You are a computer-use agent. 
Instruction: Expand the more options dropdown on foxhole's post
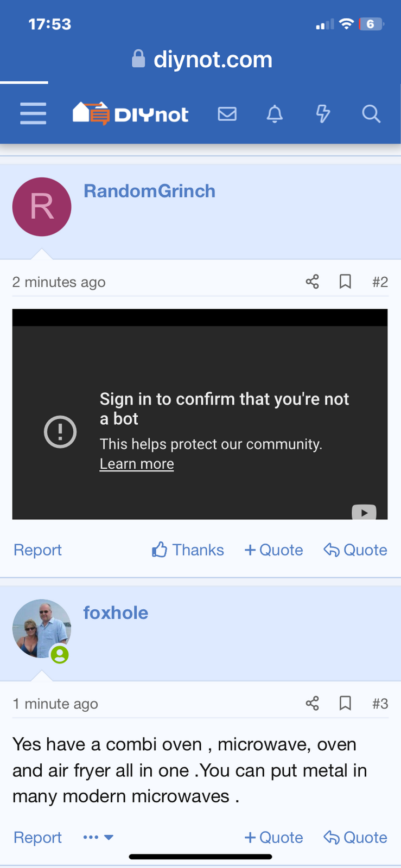click(x=98, y=838)
